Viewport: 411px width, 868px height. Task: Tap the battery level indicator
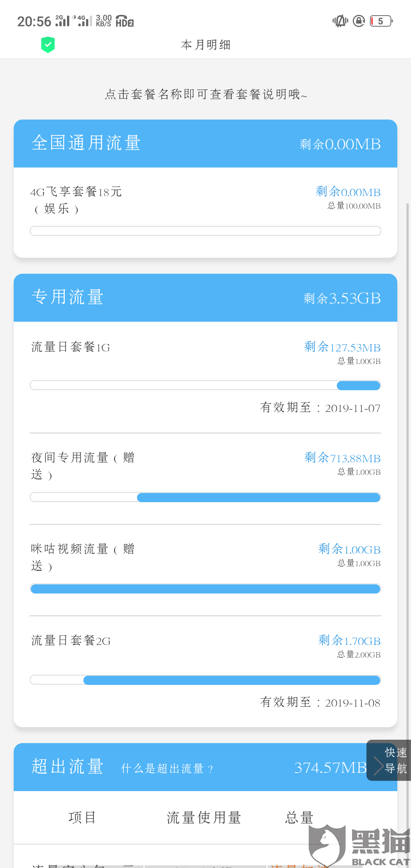(x=381, y=21)
